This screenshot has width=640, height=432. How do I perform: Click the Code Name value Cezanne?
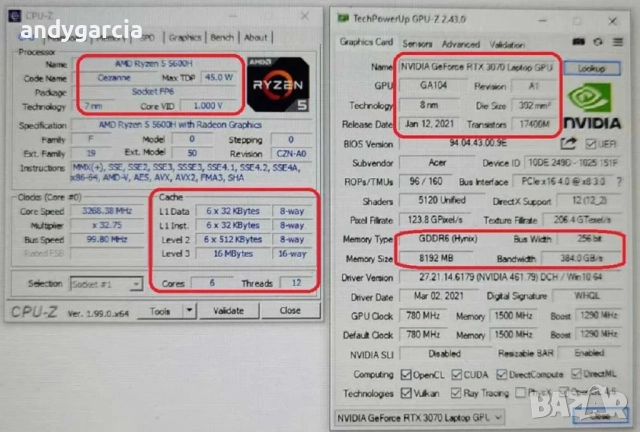point(114,78)
